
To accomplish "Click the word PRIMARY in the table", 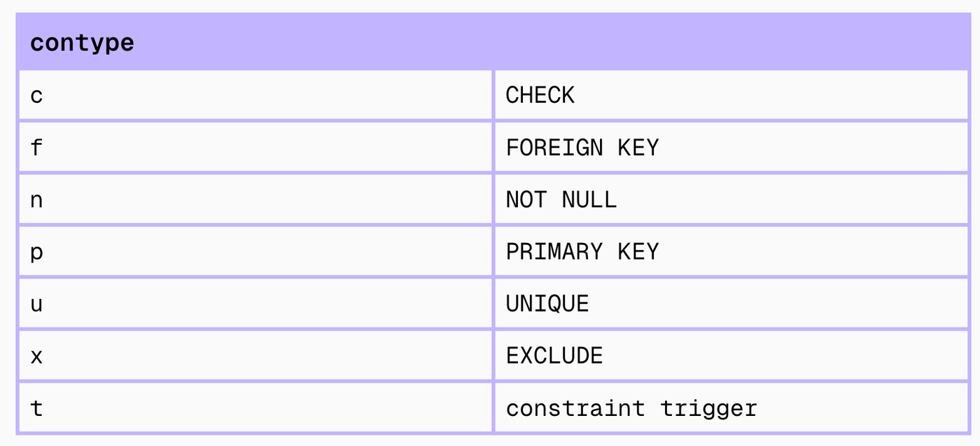I will tap(554, 251).
